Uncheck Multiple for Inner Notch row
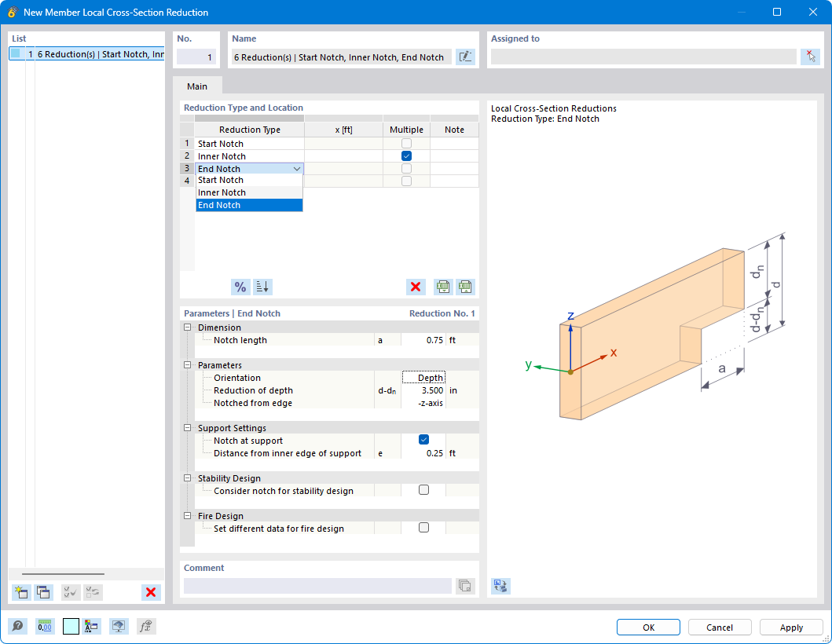Screen dimensions: 832x644 [406, 156]
